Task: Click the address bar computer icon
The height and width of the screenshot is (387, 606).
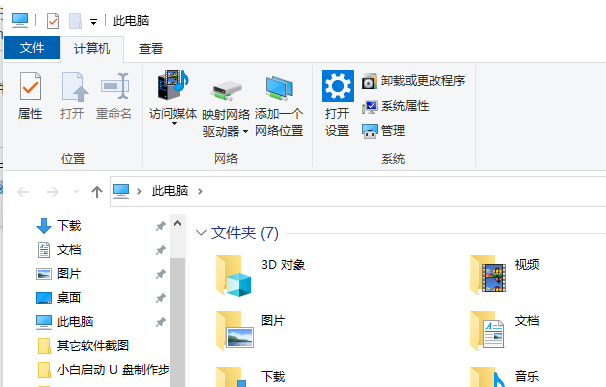Action: point(121,191)
